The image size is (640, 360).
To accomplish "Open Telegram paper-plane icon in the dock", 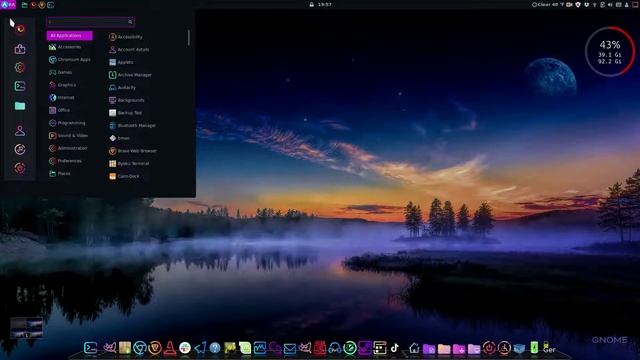I will point(200,348).
